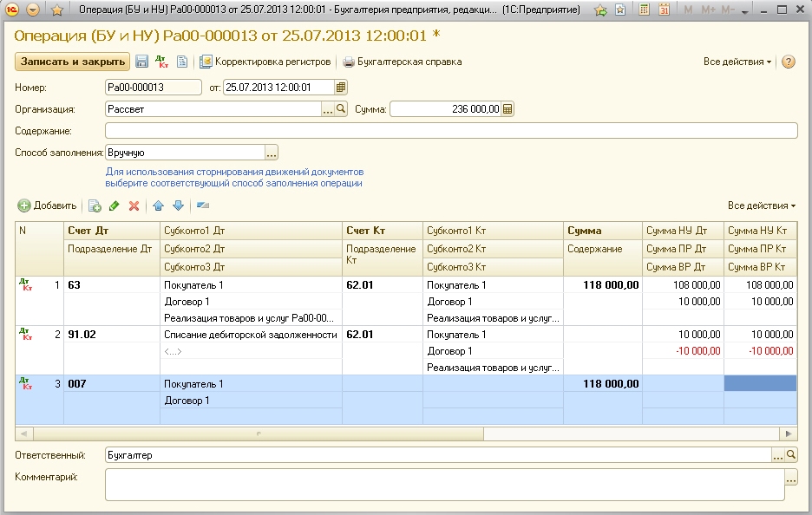This screenshot has height=515, width=812.
Task: Click the second star icon with plus in title bar
Action: tap(600, 10)
